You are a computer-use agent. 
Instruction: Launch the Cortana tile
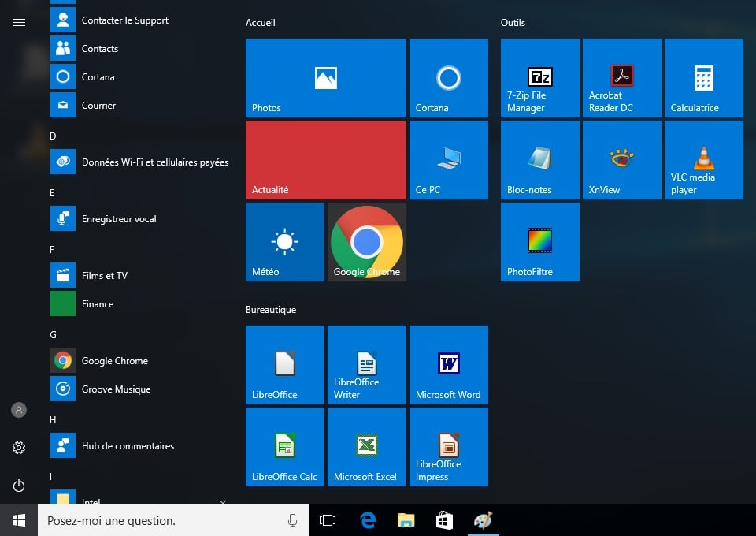coord(449,78)
